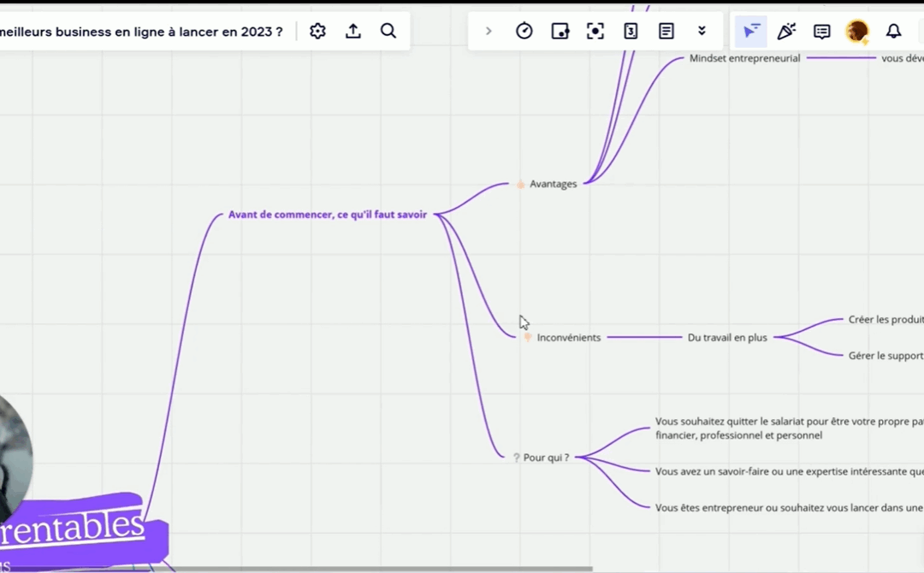
Task: Open board settings gear icon
Action: [x=318, y=32]
